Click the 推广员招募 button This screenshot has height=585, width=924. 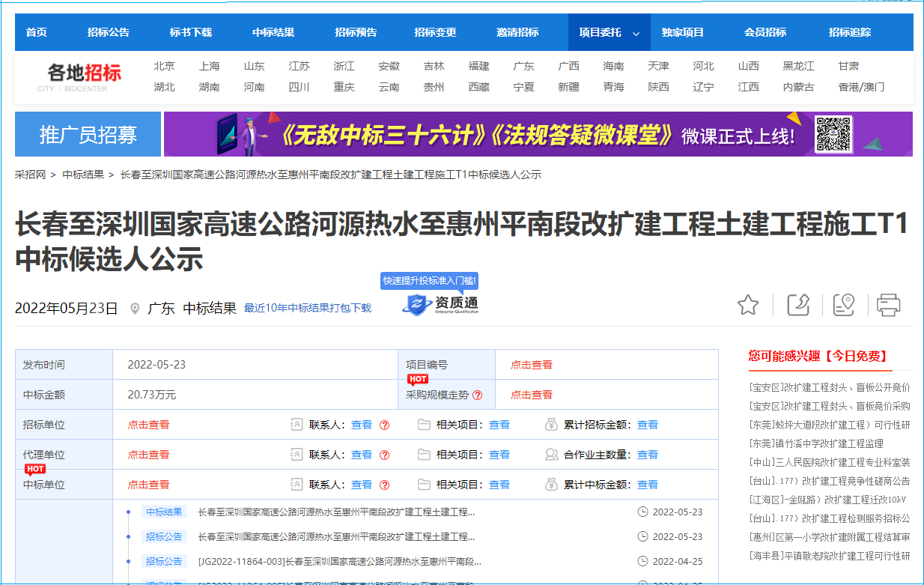[88, 134]
